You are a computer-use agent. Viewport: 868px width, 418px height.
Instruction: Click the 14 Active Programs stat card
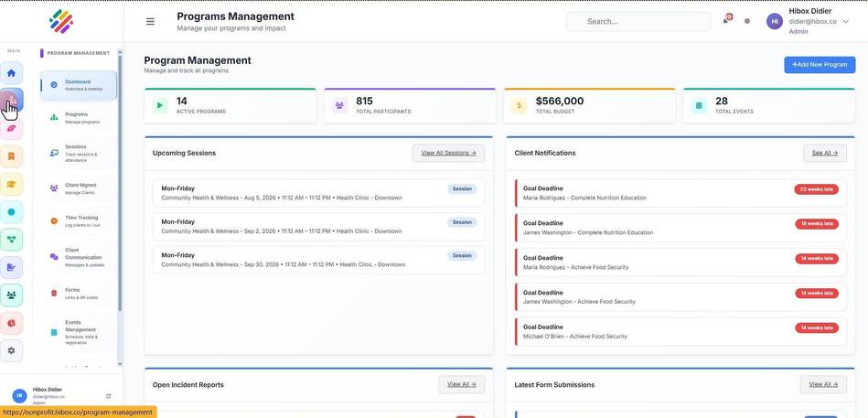(x=230, y=105)
